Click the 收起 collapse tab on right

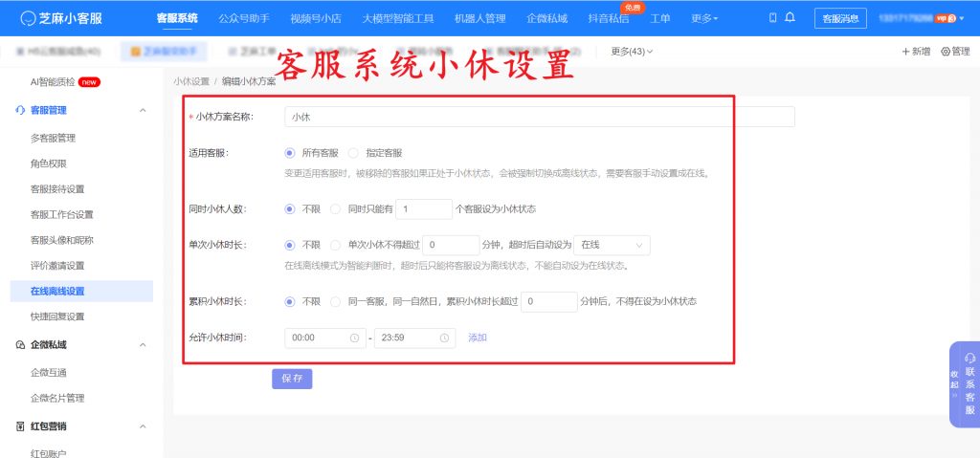pos(954,383)
